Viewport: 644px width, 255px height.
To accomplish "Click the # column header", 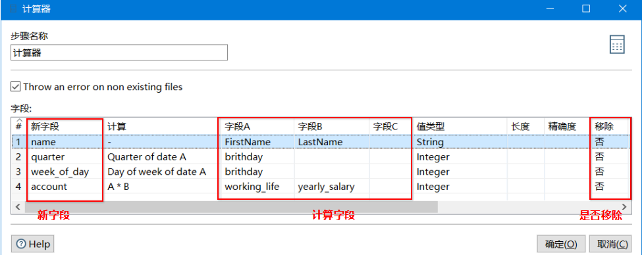I will pyautogui.click(x=19, y=127).
